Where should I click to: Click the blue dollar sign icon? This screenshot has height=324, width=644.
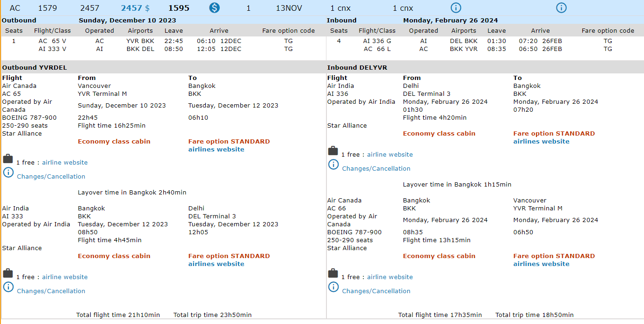coord(214,8)
